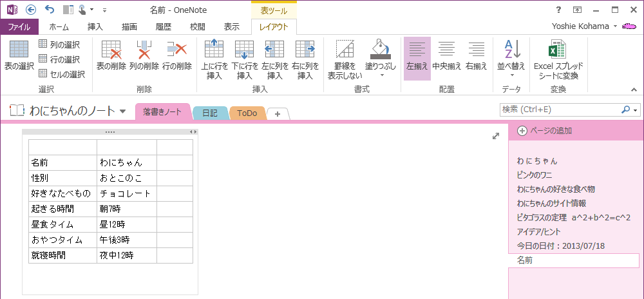Screen dimensions: 644x299
Task: Select the 名前 page in the page list
Action: point(574,260)
